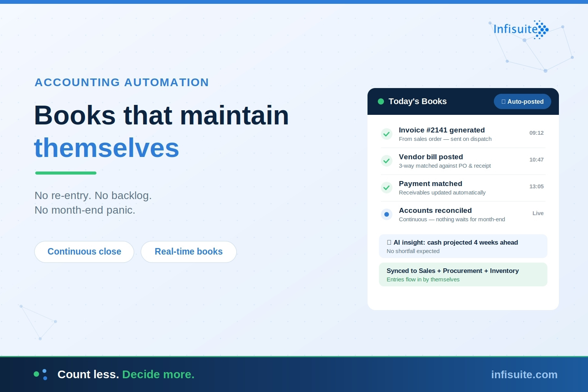Click the 09:12 timestamp
Image resolution: width=588 pixels, height=392 pixels.
pyautogui.click(x=536, y=133)
